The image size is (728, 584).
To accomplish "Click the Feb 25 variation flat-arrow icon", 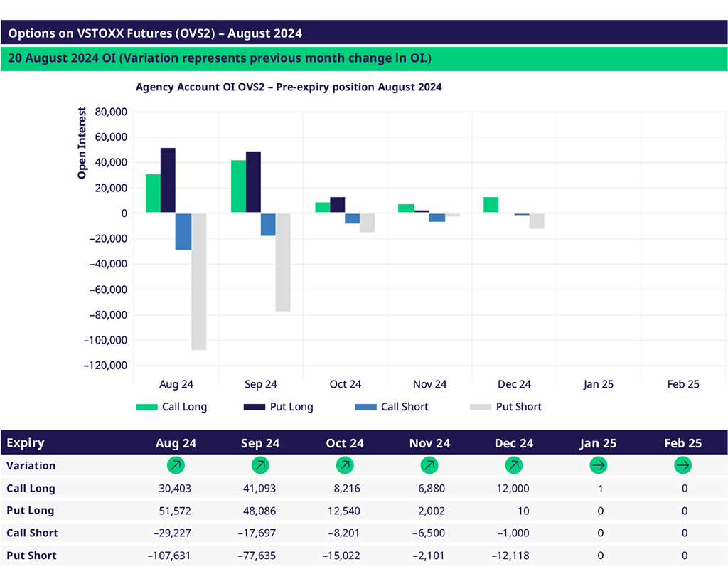I will click(683, 466).
